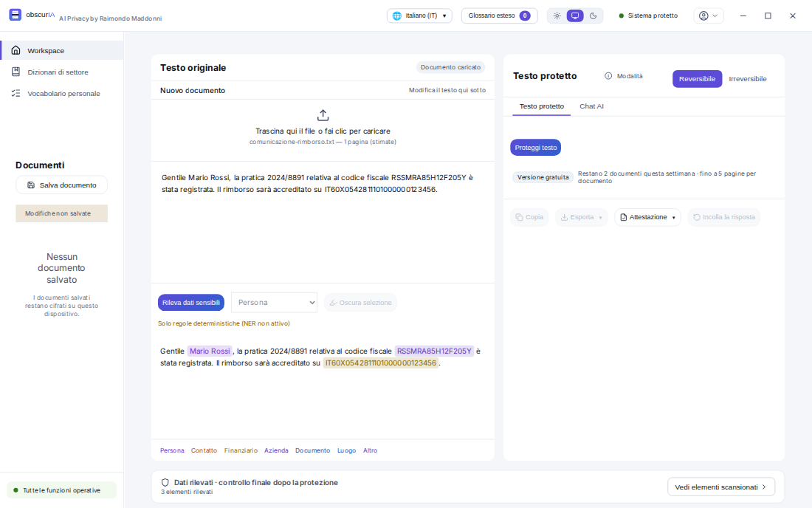812x508 pixels.
Task: Open Vocabolario personale in sidebar
Action: click(61, 93)
